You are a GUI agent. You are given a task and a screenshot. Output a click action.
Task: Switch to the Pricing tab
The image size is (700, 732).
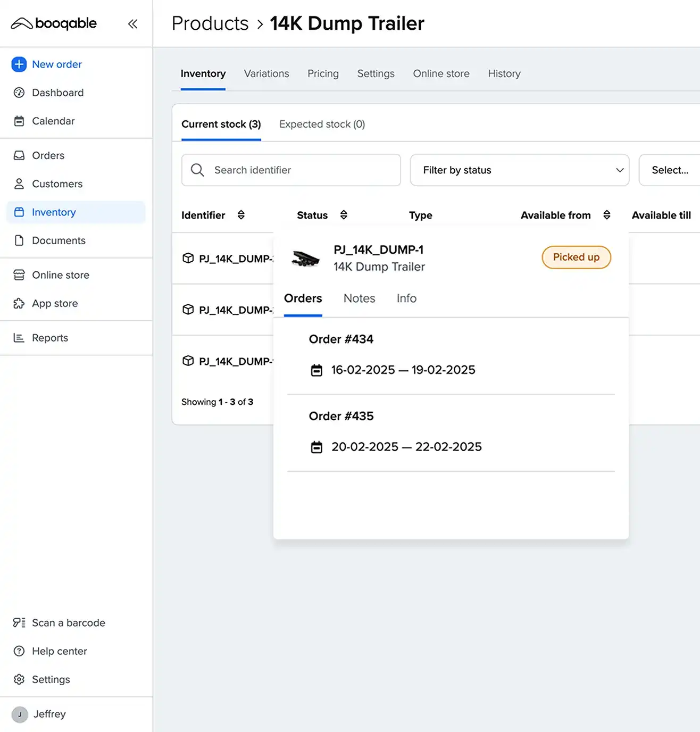[322, 74]
